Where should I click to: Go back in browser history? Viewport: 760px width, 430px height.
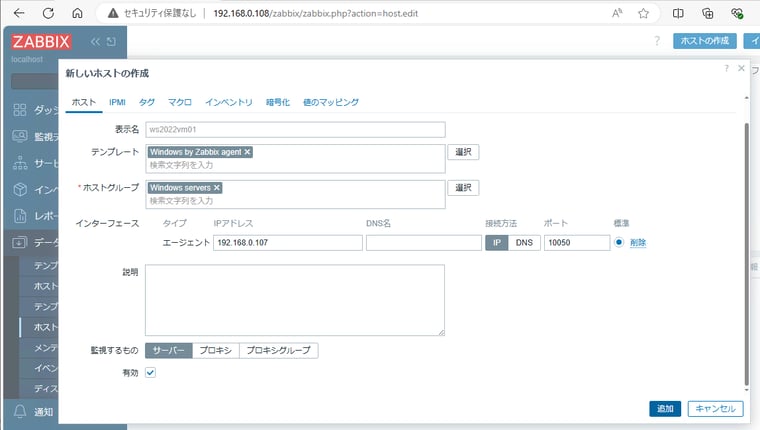(x=19, y=13)
